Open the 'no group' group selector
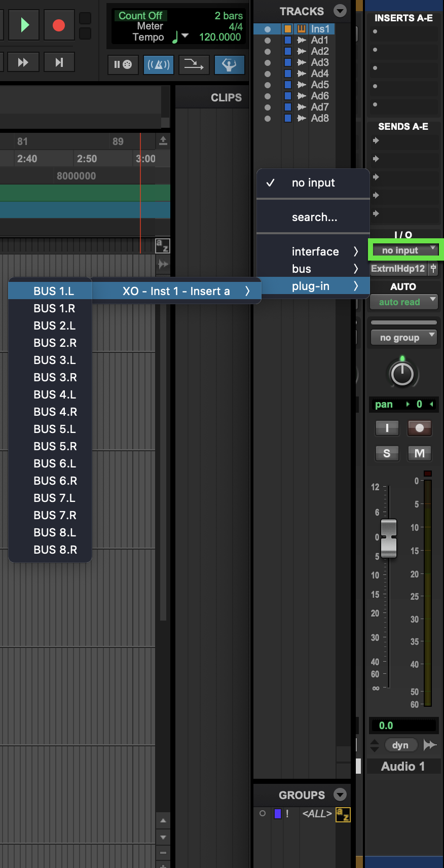This screenshot has height=868, width=444. [x=404, y=337]
